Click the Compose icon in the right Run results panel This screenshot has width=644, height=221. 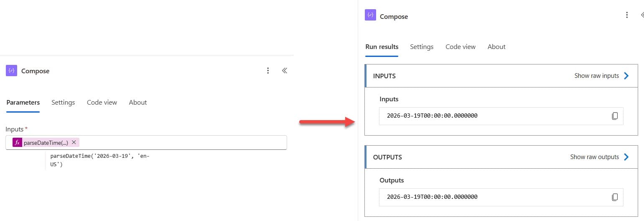[370, 15]
